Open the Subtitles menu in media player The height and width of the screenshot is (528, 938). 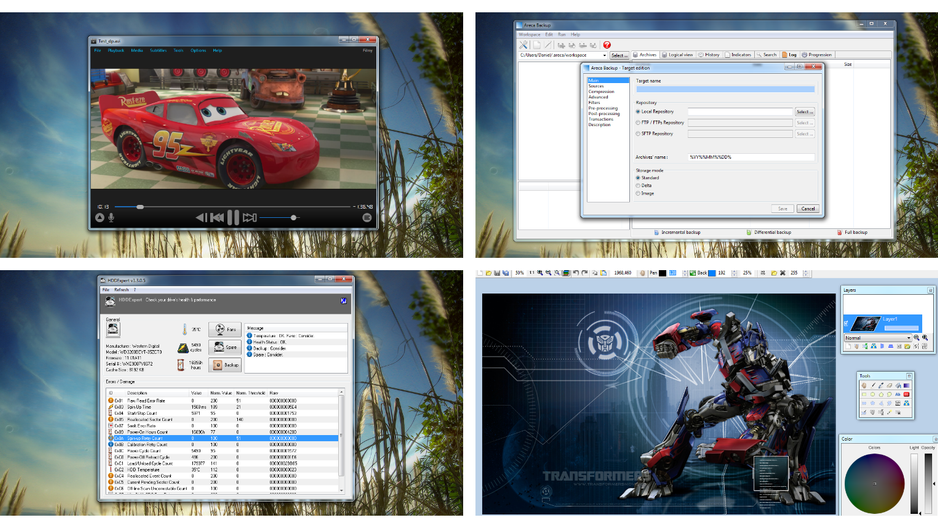[159, 50]
